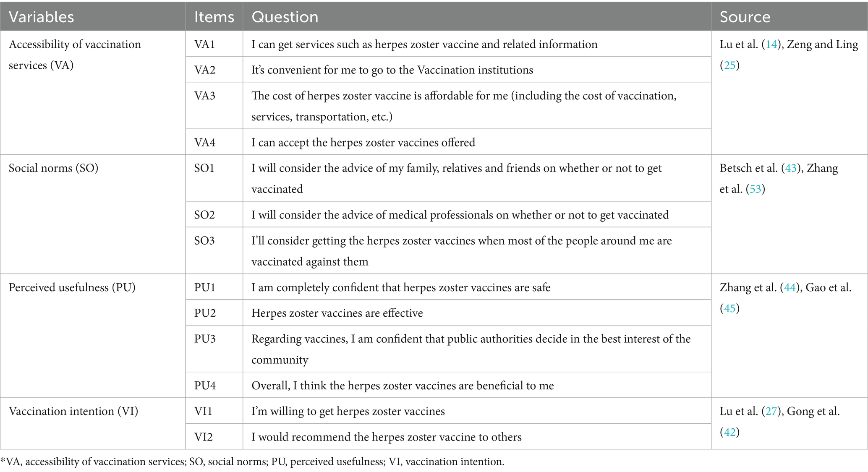Screen dimensions: 868x472
Task: Follow reference 42 for Gong et al.
Action: [x=729, y=432]
